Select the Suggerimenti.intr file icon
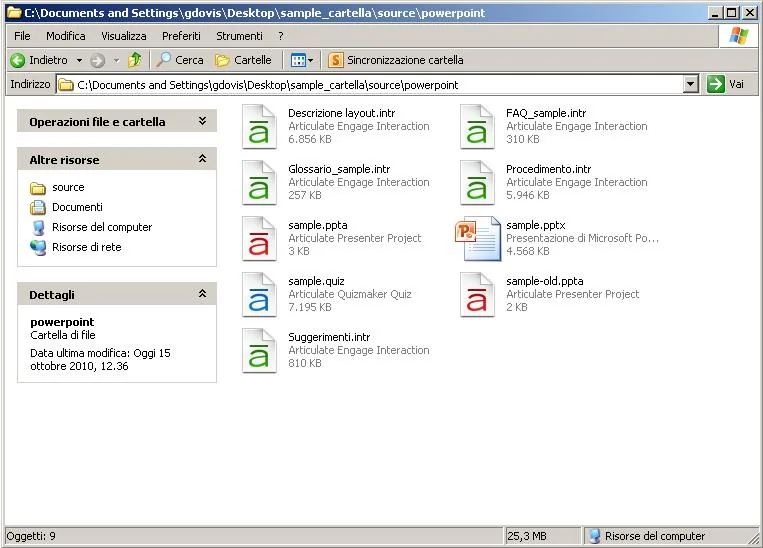763x548 pixels. (259, 350)
